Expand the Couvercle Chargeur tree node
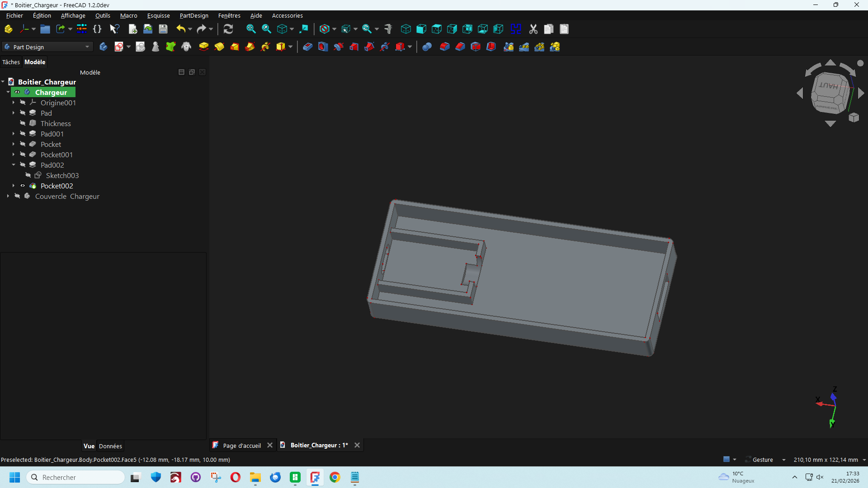The width and height of the screenshot is (868, 488). 8,196
